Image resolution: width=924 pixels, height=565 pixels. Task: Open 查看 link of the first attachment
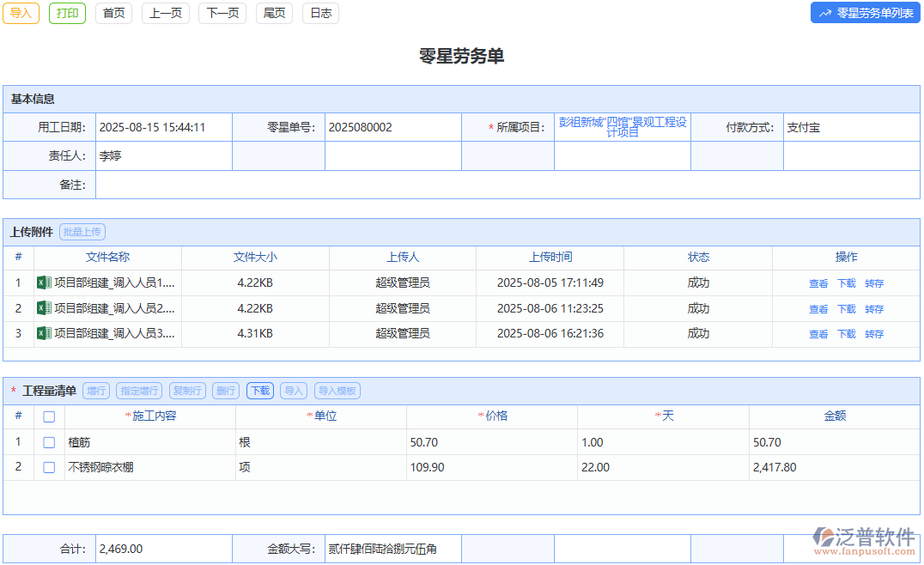pos(818,282)
